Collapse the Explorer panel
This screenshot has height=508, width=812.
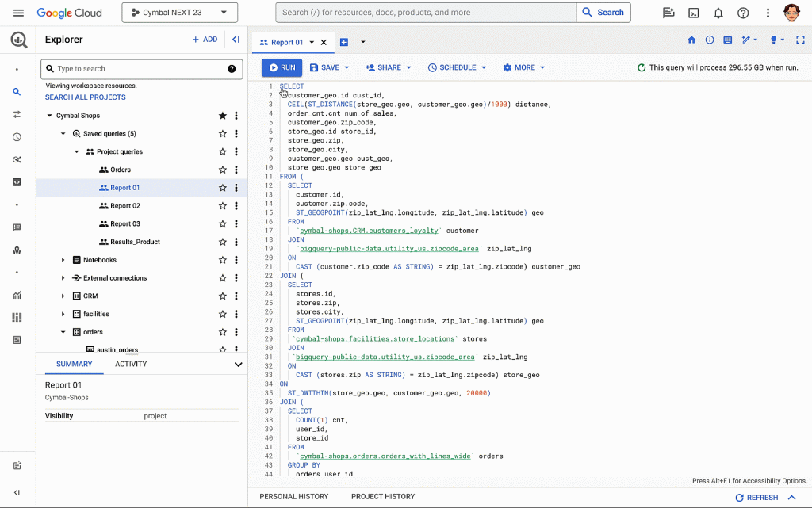click(236, 40)
